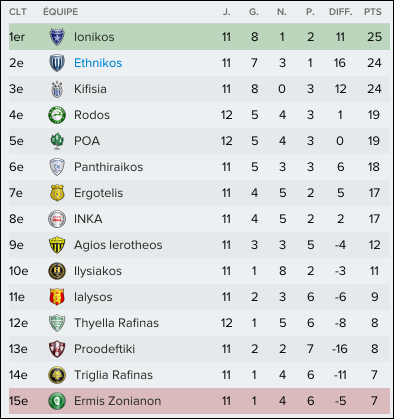Image resolution: width=394 pixels, height=419 pixels.
Task: Select the Thyella Rafinas team name
Action: pyautogui.click(x=116, y=323)
